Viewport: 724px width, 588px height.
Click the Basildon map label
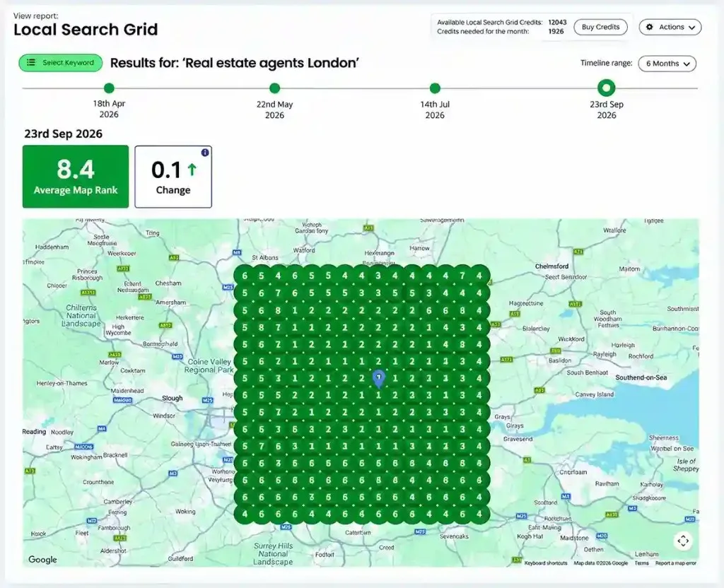point(560,360)
